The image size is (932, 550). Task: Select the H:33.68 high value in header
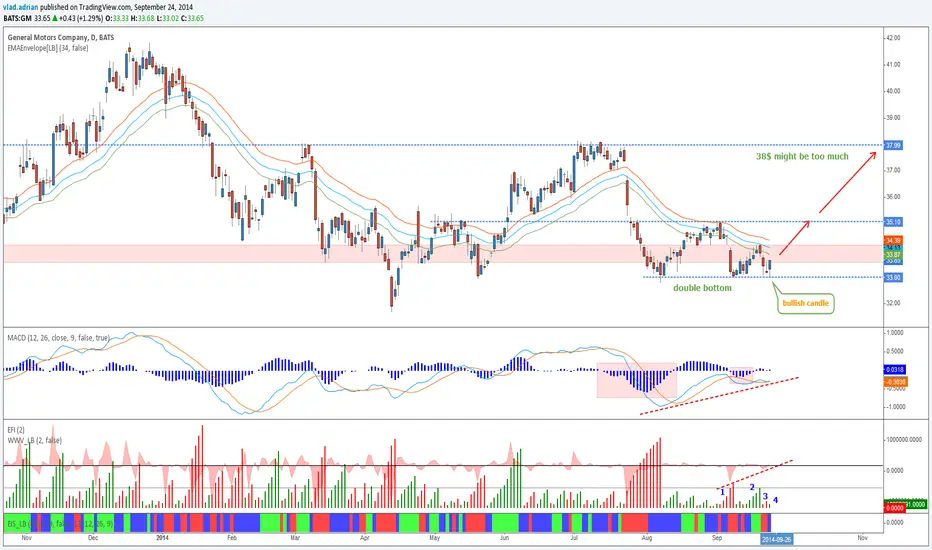coord(142,18)
